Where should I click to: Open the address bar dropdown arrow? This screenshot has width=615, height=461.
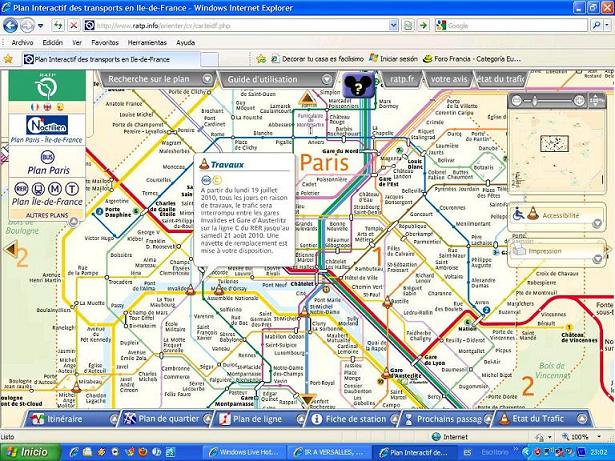tap(393, 26)
